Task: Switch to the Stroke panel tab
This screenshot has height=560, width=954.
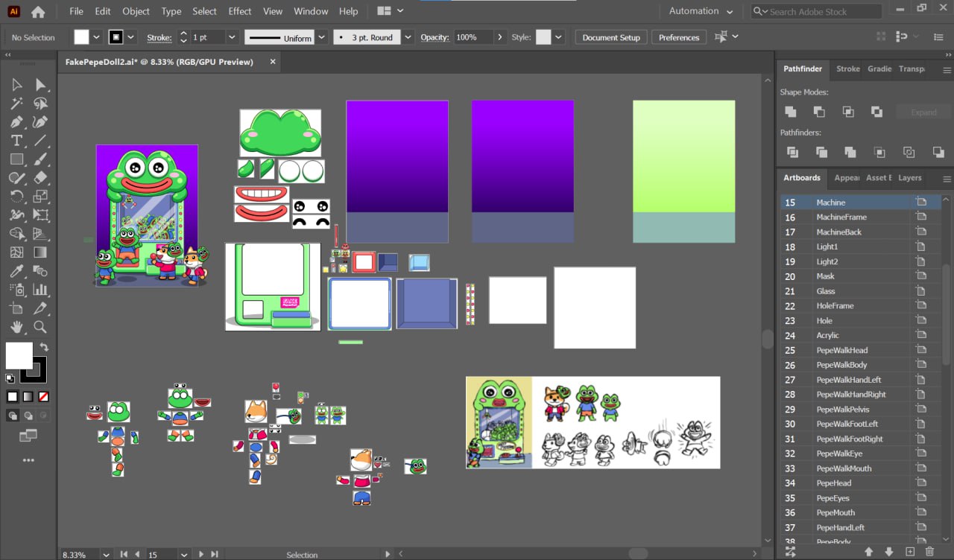Action: point(847,69)
